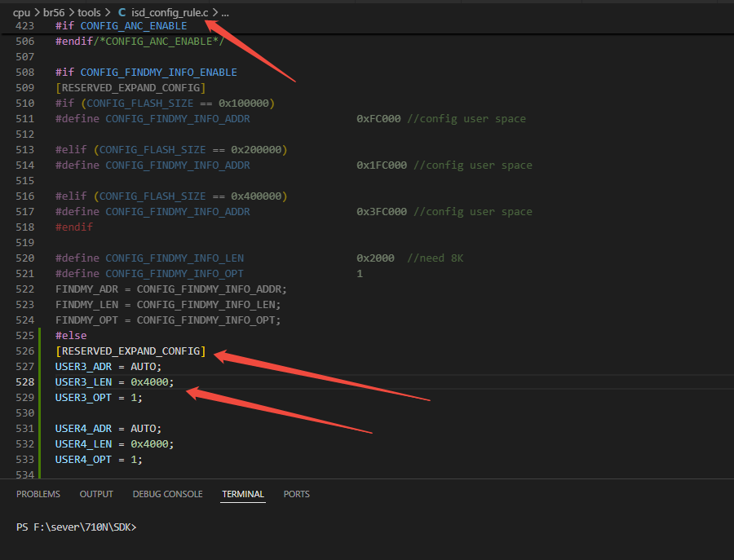The height and width of the screenshot is (560, 734).
Task: Click line number 507 in the gutter
Action: [x=24, y=56]
